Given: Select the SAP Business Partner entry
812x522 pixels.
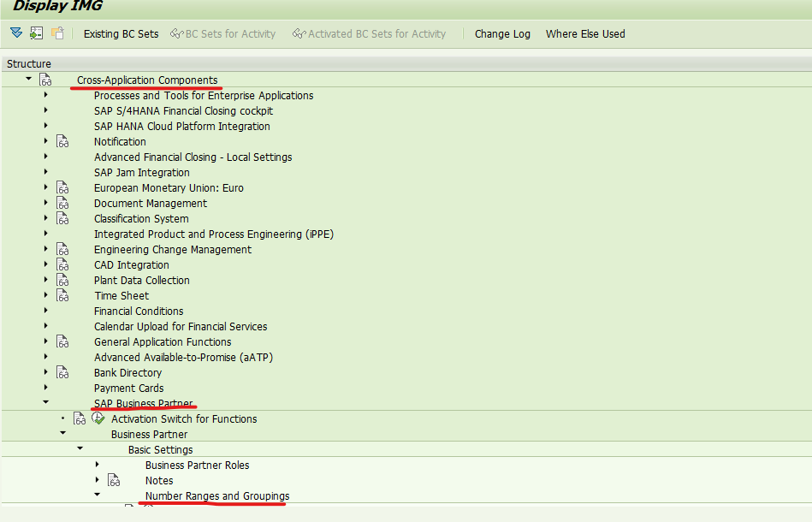Looking at the screenshot, I should click(x=144, y=403).
